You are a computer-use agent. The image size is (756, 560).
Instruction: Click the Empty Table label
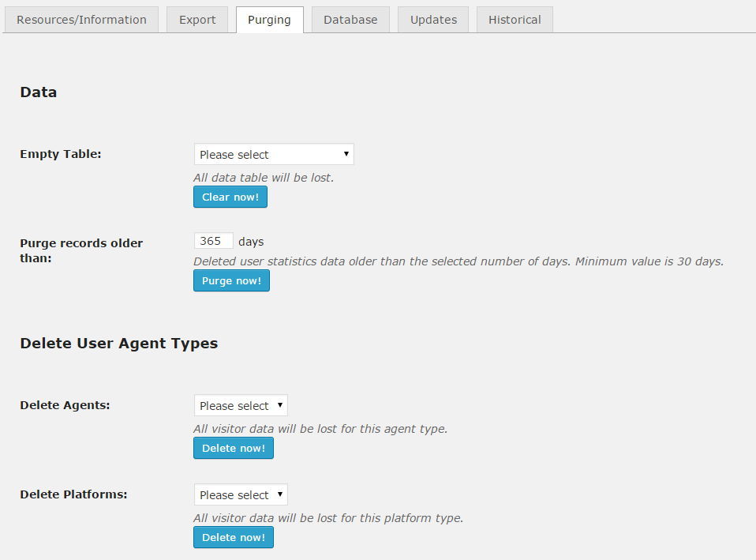pyautogui.click(x=61, y=154)
